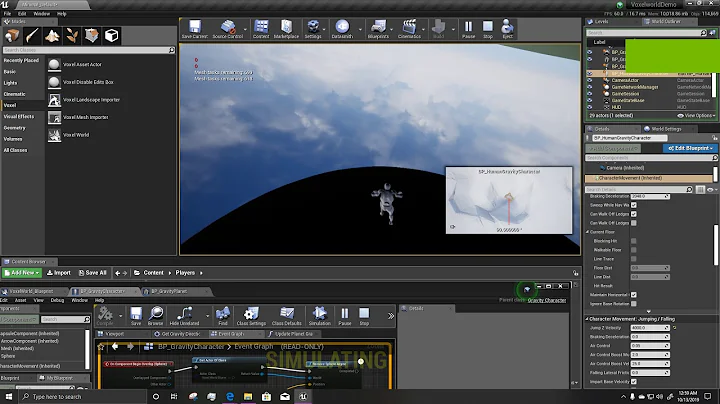720x404 pixels.
Task: Collapse Character Movement: Jumping / Falling section
Action: (x=587, y=319)
